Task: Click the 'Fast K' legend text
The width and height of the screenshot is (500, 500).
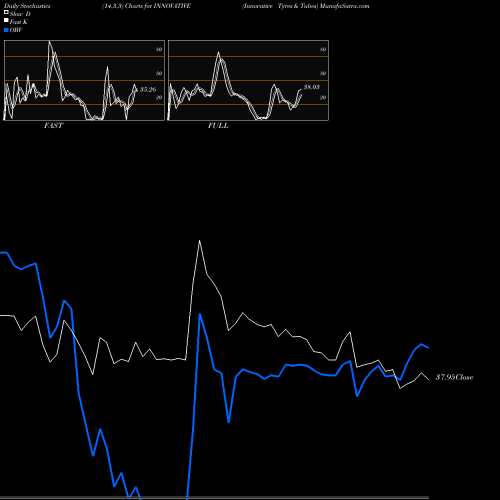Action: (19, 22)
